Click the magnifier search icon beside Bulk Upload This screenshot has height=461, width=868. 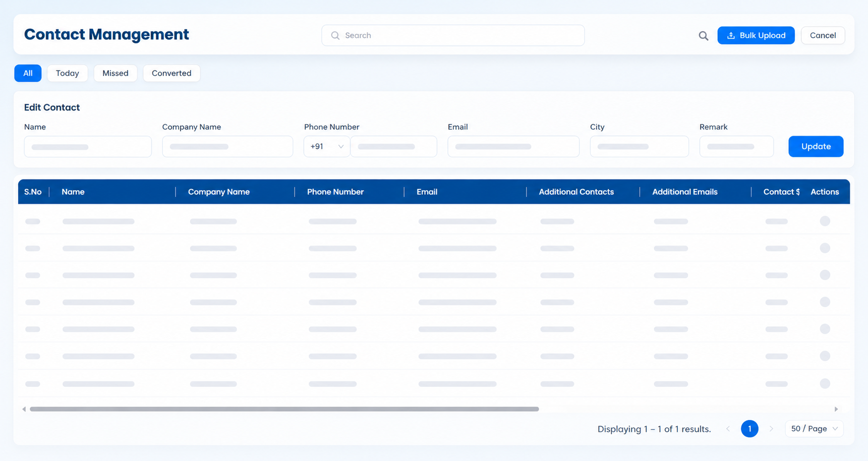703,36
